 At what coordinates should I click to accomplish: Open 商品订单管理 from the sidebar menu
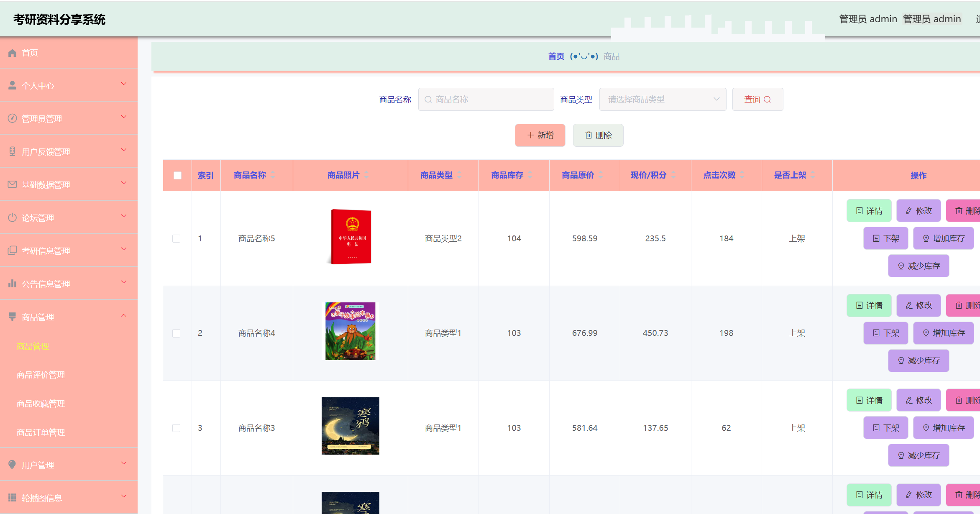pyautogui.click(x=40, y=432)
